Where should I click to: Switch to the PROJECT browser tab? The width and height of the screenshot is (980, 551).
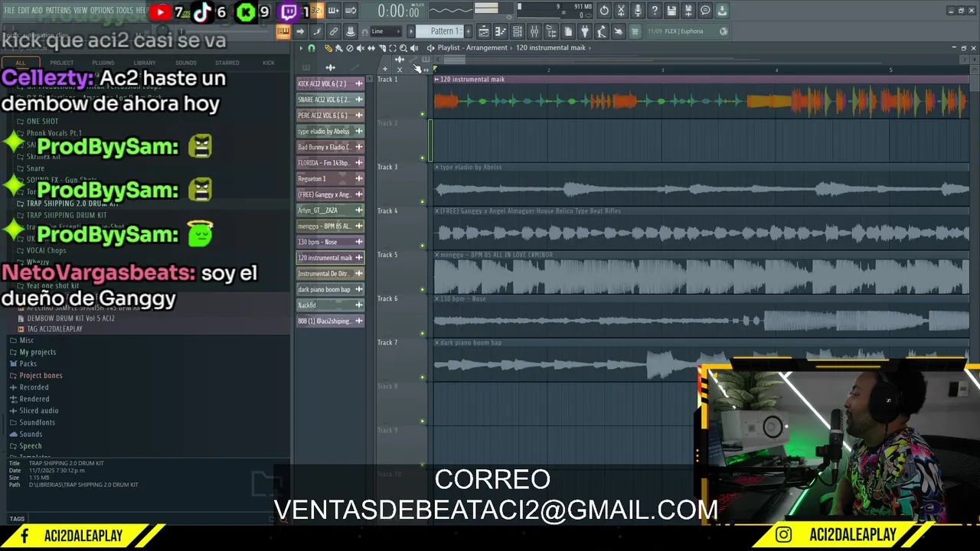(x=62, y=63)
